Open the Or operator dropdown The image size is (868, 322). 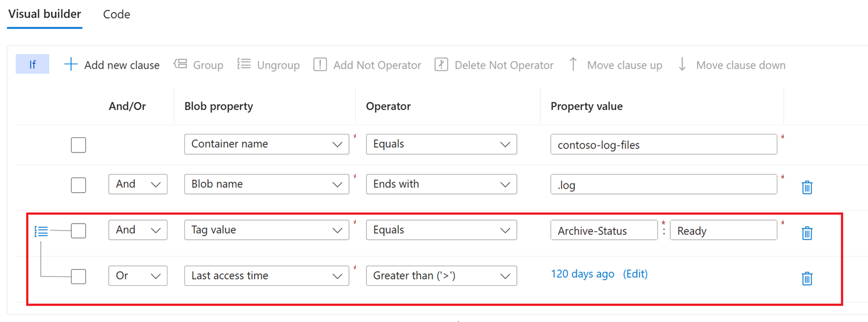(x=138, y=276)
